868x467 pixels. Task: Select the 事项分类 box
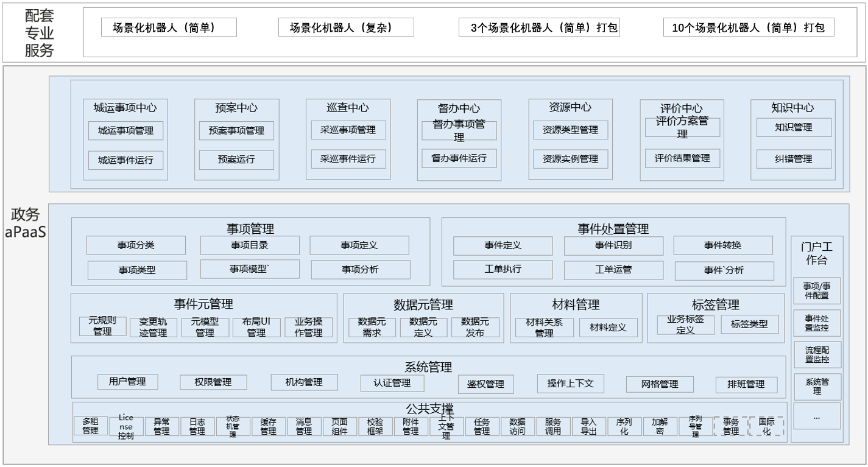tap(136, 245)
